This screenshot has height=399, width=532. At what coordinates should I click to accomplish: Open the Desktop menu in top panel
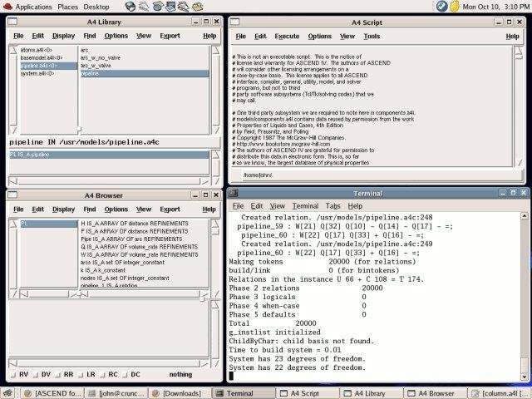coord(96,7)
